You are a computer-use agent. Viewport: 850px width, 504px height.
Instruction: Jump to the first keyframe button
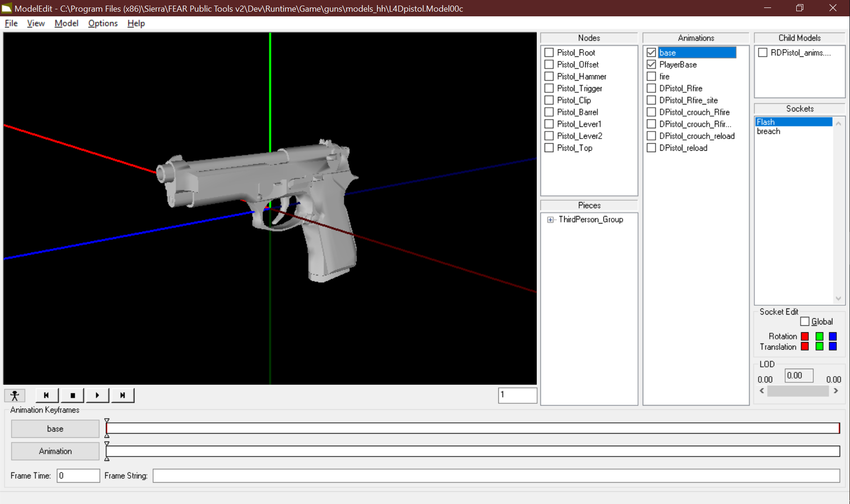(x=47, y=395)
